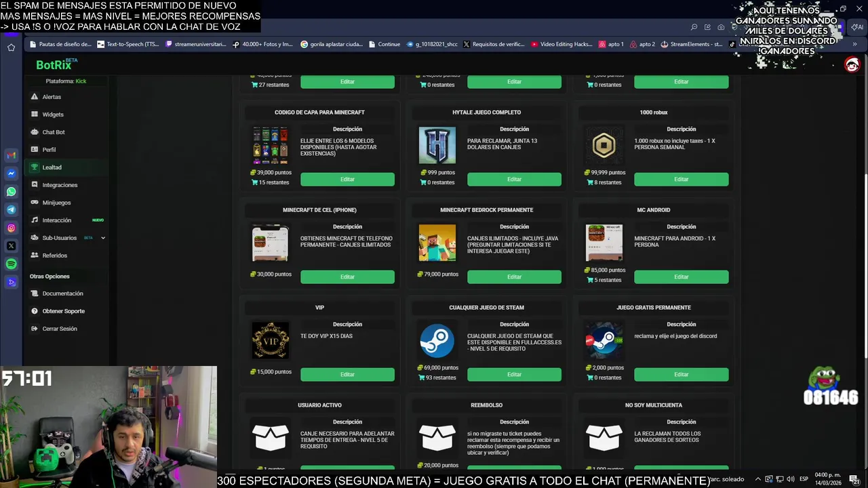Expand the Sub-Usuarios submenu chevron
The height and width of the screenshot is (488, 868).
pos(103,238)
